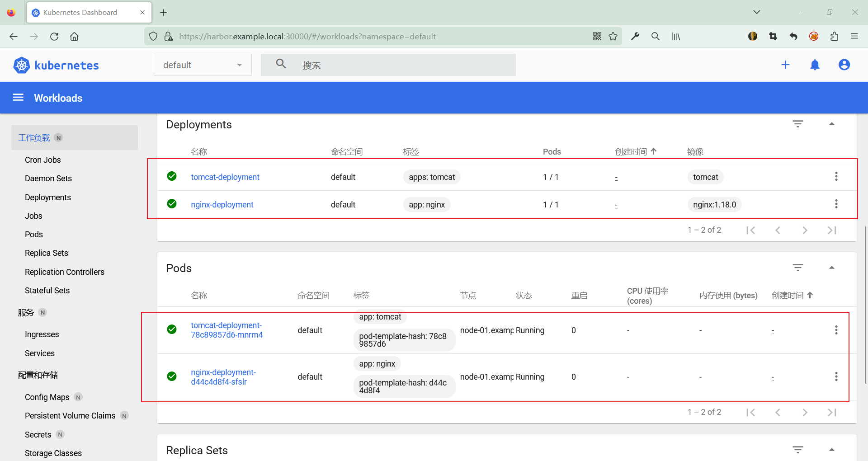The image size is (868, 461).
Task: Open the default namespace dropdown
Action: [x=203, y=65]
